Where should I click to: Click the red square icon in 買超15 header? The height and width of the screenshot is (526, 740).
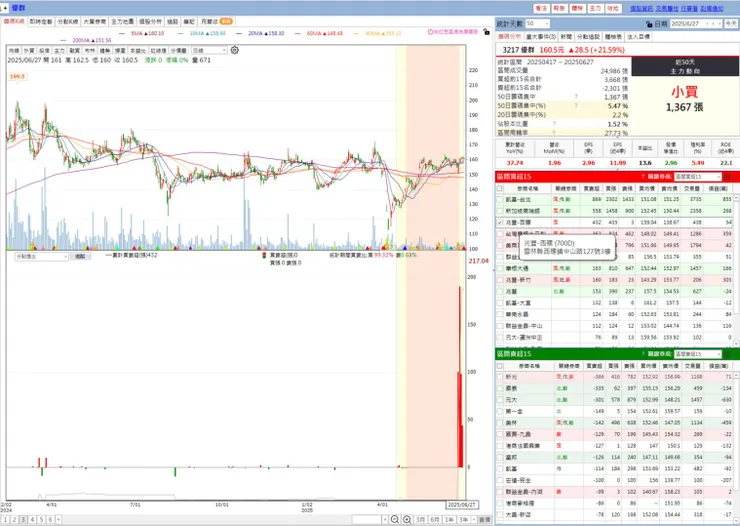727,176
